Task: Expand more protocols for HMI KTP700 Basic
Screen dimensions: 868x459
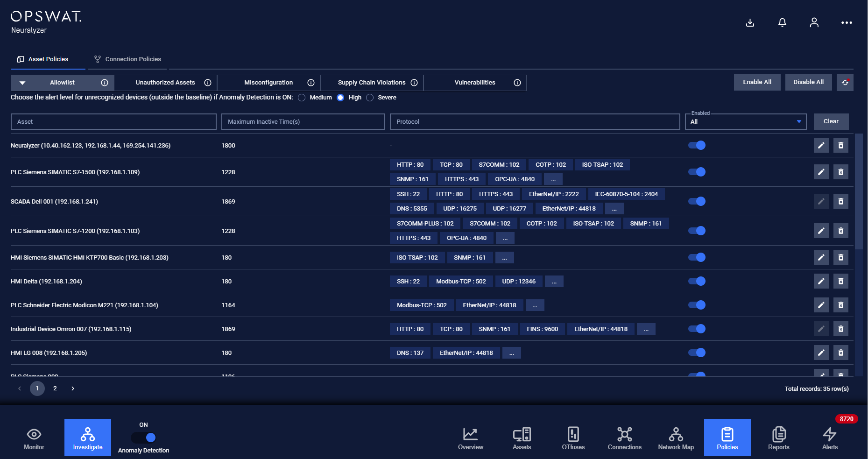Action: [x=505, y=258]
